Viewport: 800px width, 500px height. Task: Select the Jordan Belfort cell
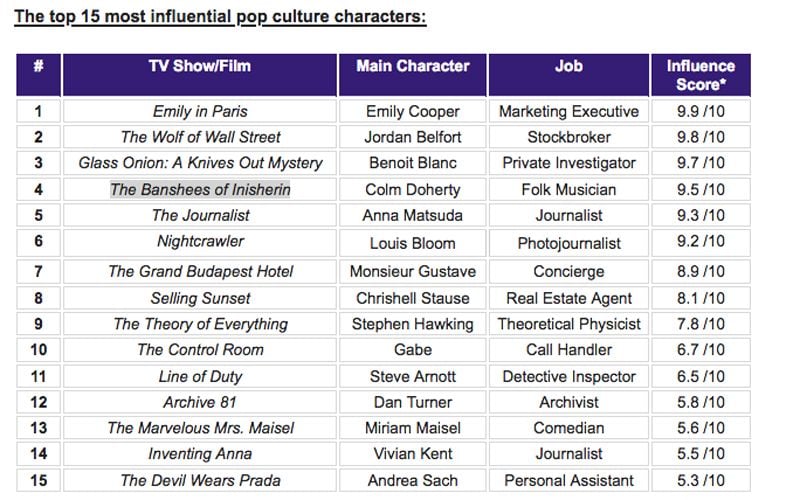tap(412, 137)
